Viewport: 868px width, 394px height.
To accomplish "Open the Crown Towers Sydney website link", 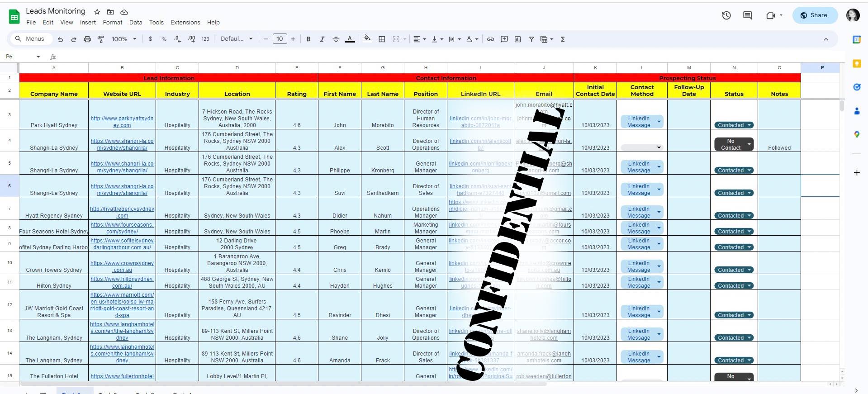I will pyautogui.click(x=122, y=266).
